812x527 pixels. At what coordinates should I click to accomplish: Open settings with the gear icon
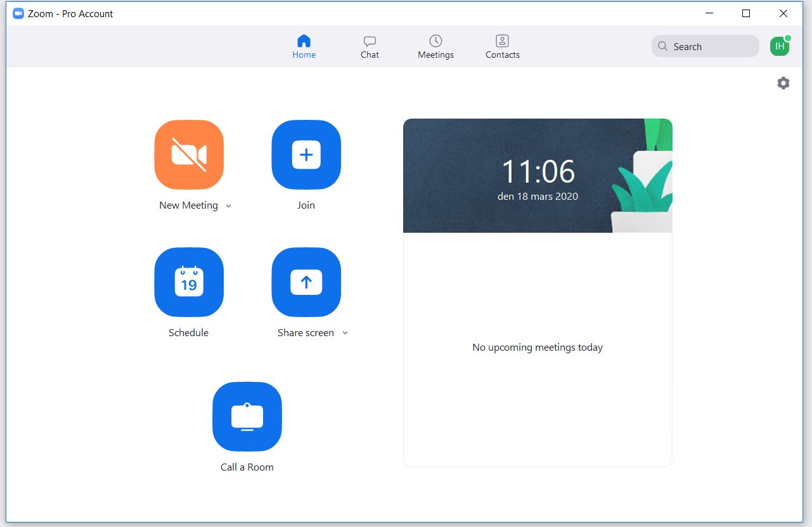coord(783,83)
